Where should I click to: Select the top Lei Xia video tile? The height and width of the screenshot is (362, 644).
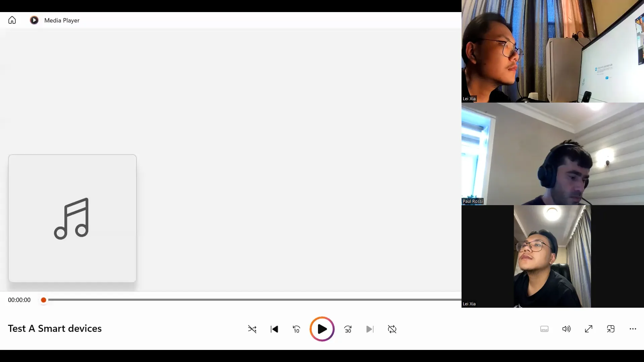click(x=553, y=51)
